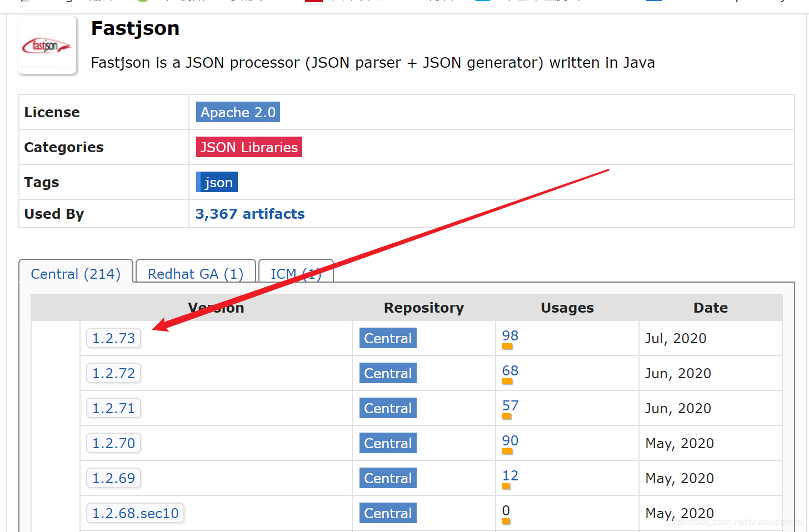Click the orange usage bar under 90
This screenshot has width=809, height=532.
(507, 450)
